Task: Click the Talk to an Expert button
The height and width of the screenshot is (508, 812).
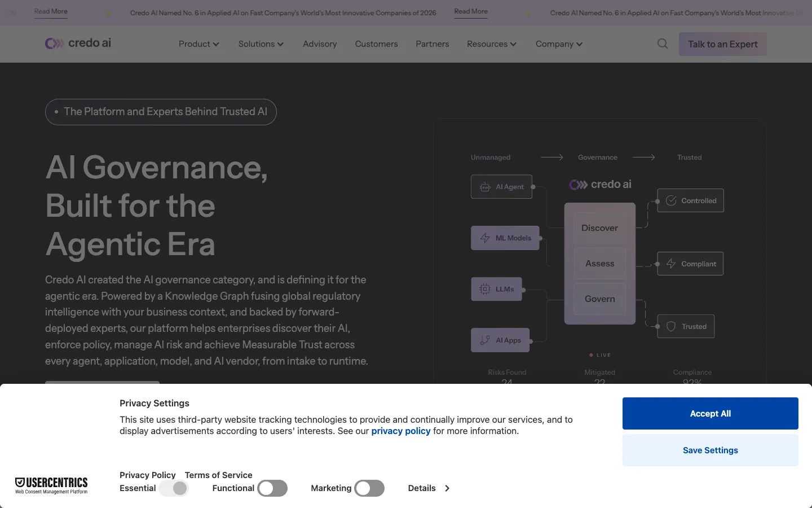Action: point(723,44)
